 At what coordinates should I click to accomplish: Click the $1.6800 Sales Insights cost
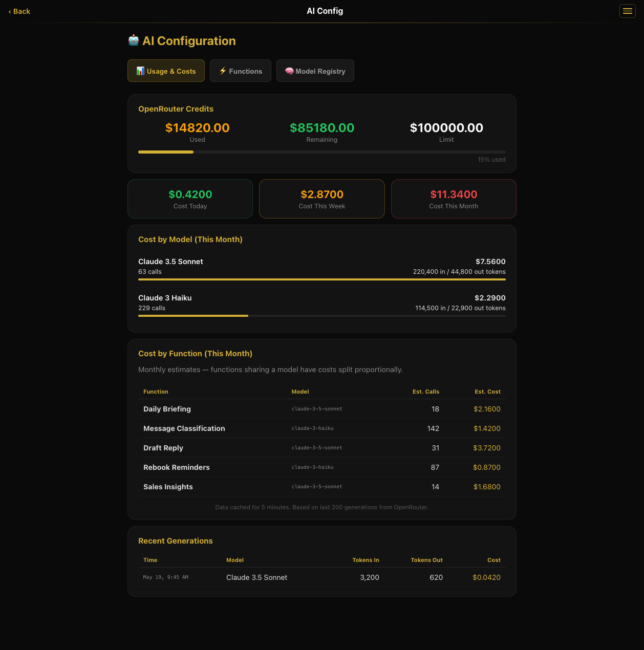pos(487,487)
